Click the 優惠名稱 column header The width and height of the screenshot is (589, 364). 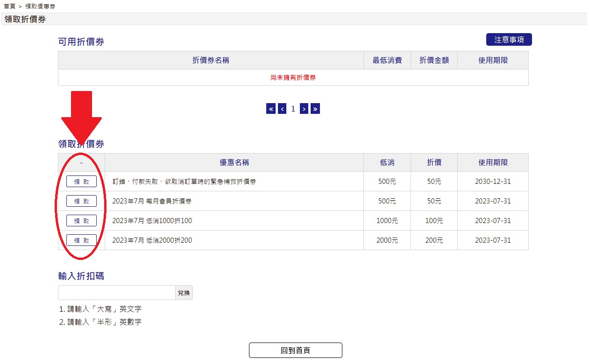234,162
